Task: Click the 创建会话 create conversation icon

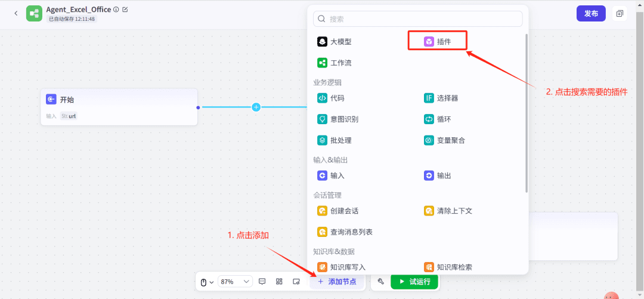Action: tap(322, 211)
